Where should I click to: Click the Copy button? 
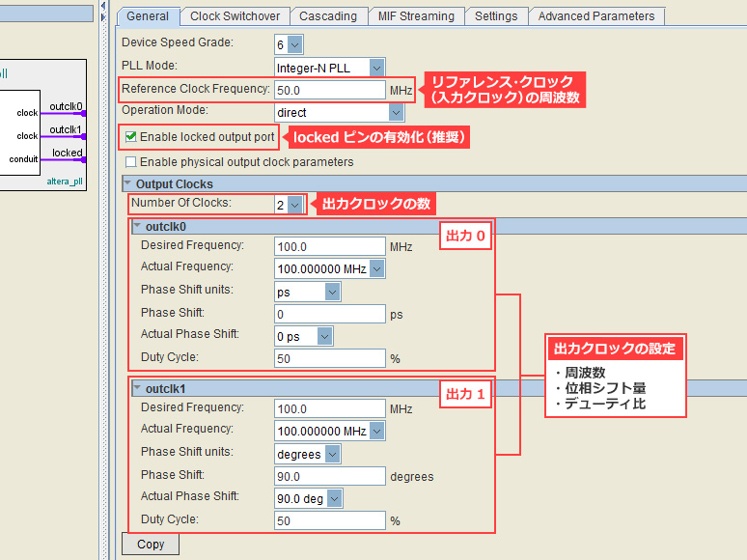[151, 545]
